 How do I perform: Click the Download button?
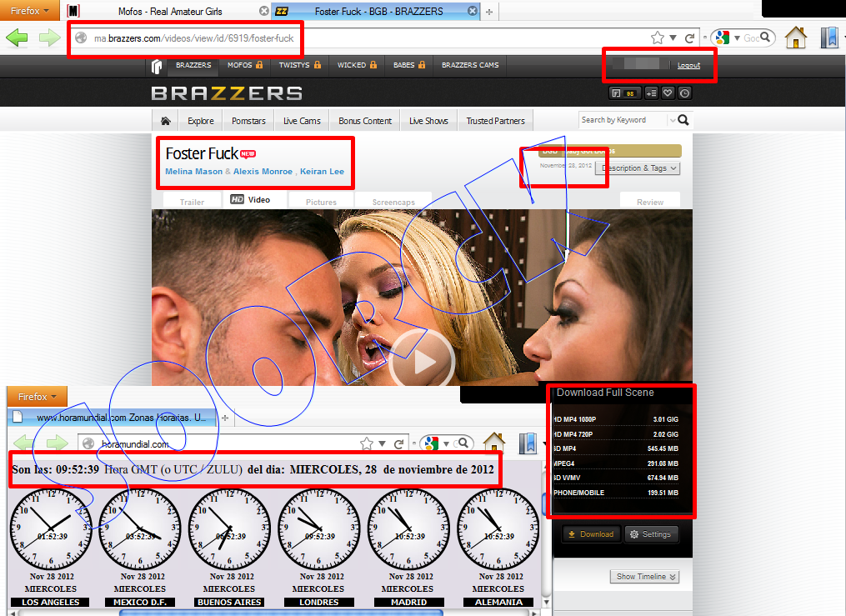[x=591, y=534]
